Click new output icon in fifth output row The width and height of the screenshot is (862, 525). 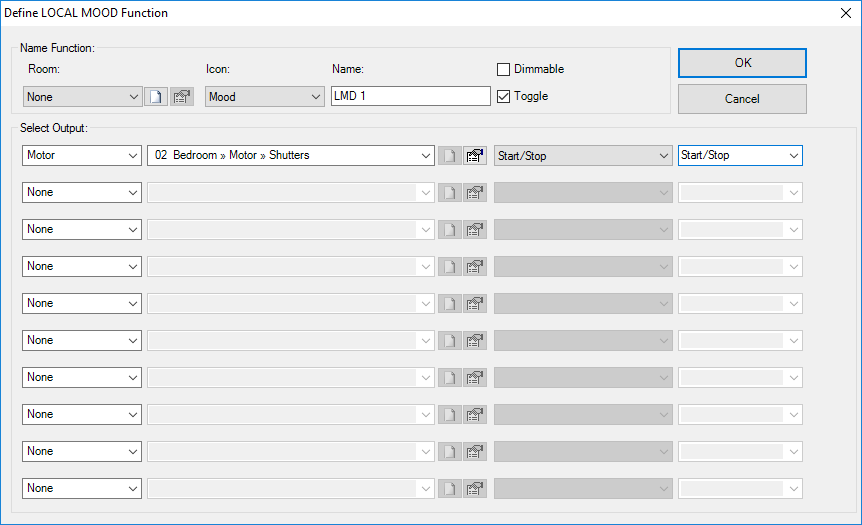[450, 304]
